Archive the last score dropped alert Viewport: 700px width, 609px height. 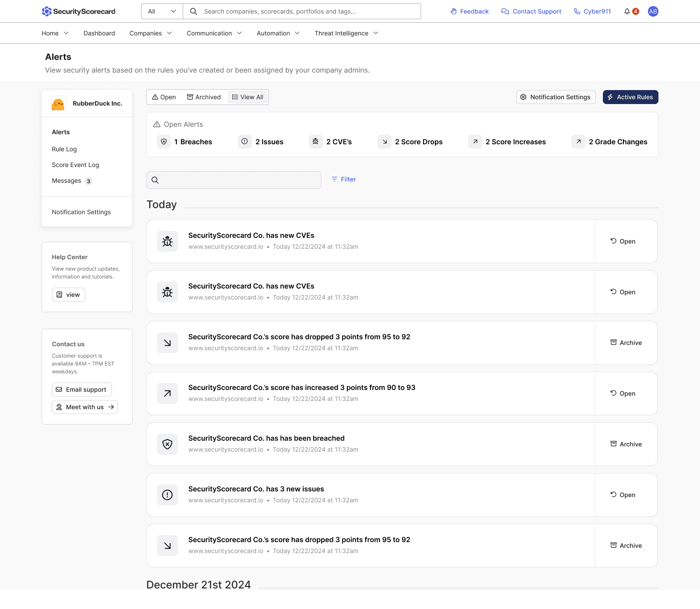point(626,546)
